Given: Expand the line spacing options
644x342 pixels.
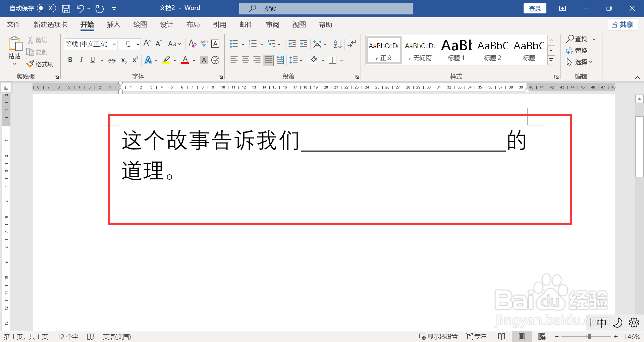Looking at the screenshot, I should point(301,60).
